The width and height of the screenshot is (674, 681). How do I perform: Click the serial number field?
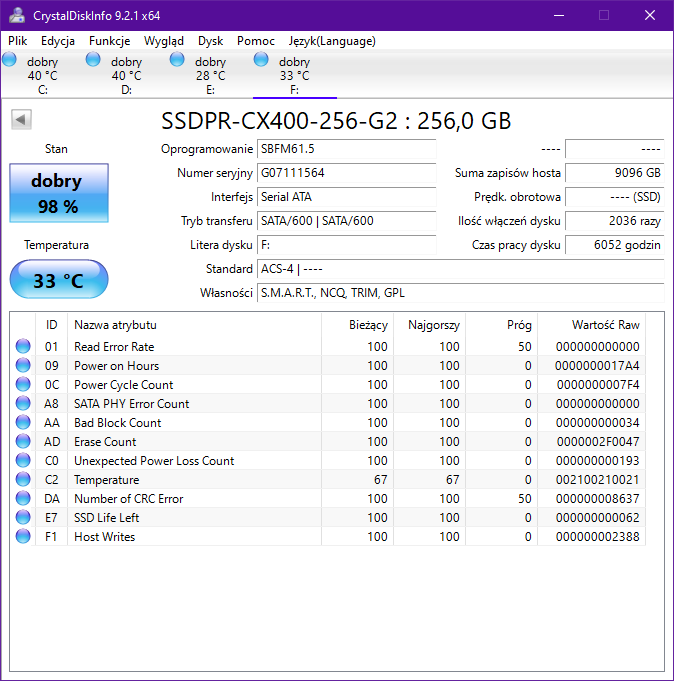tap(346, 173)
